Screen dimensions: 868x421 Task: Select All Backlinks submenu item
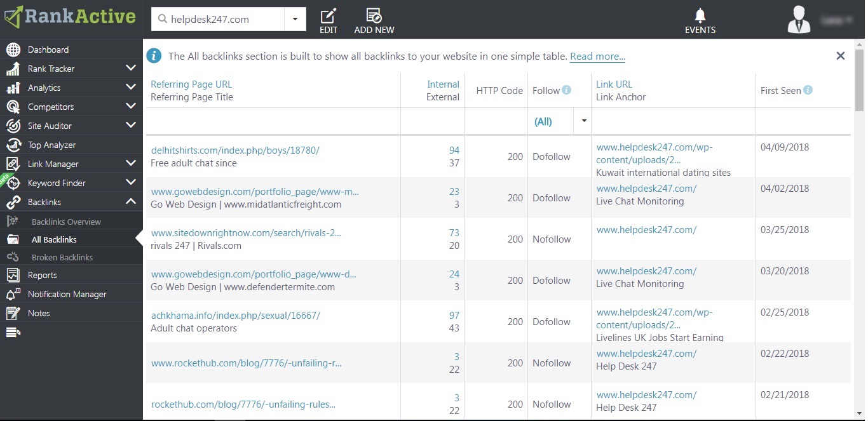[54, 239]
